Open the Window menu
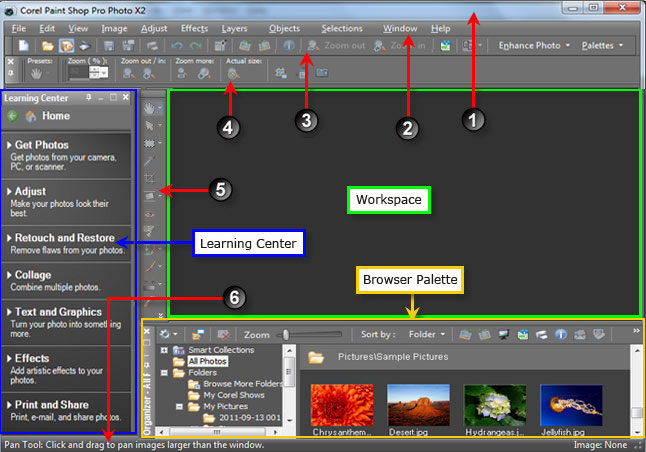 (x=400, y=28)
